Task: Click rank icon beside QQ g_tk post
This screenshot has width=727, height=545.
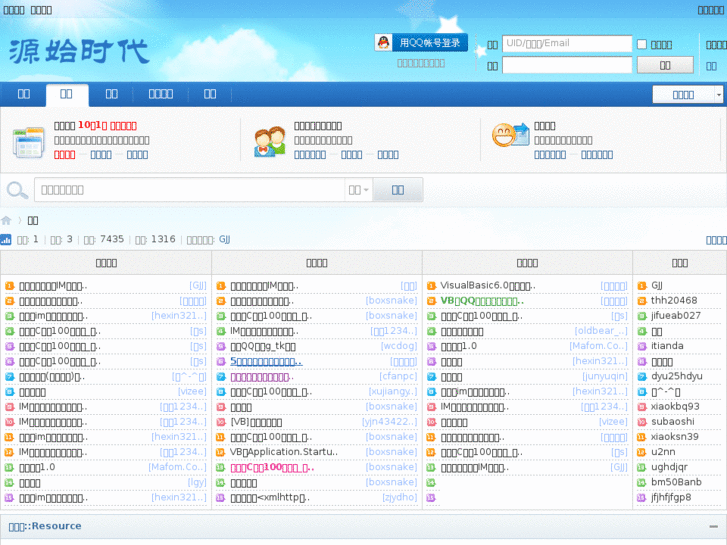Action: [x=221, y=346]
